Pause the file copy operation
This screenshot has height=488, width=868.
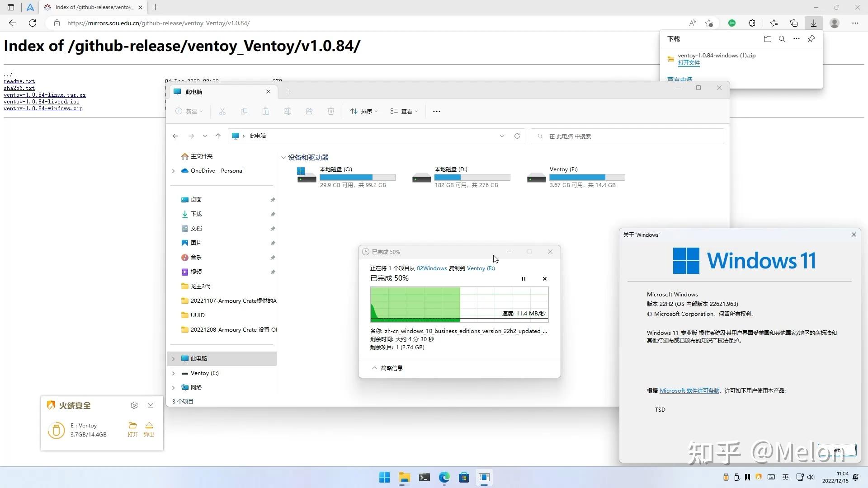point(523,278)
